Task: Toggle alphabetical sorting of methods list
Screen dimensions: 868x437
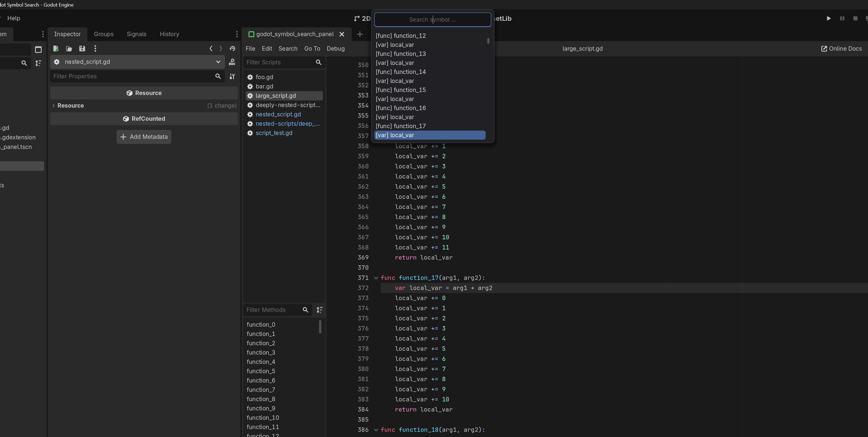Action: [319, 310]
